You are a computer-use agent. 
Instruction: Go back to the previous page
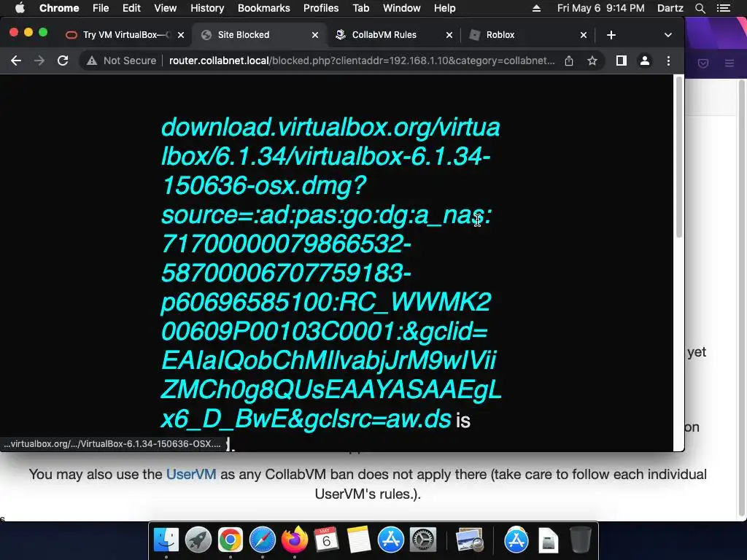[x=16, y=61]
